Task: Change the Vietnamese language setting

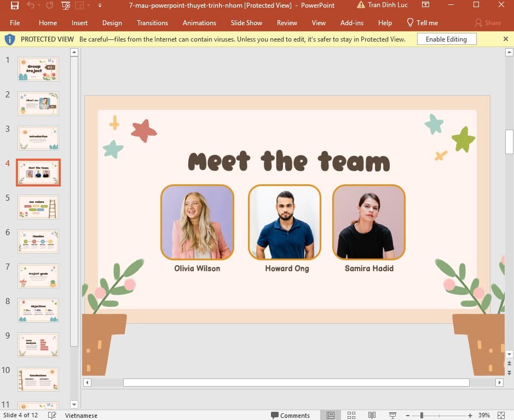Action: pos(80,415)
